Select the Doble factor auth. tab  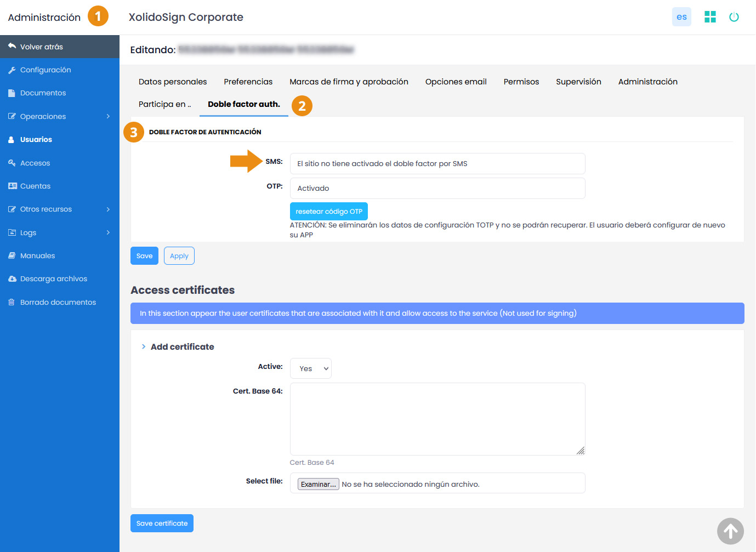[244, 104]
